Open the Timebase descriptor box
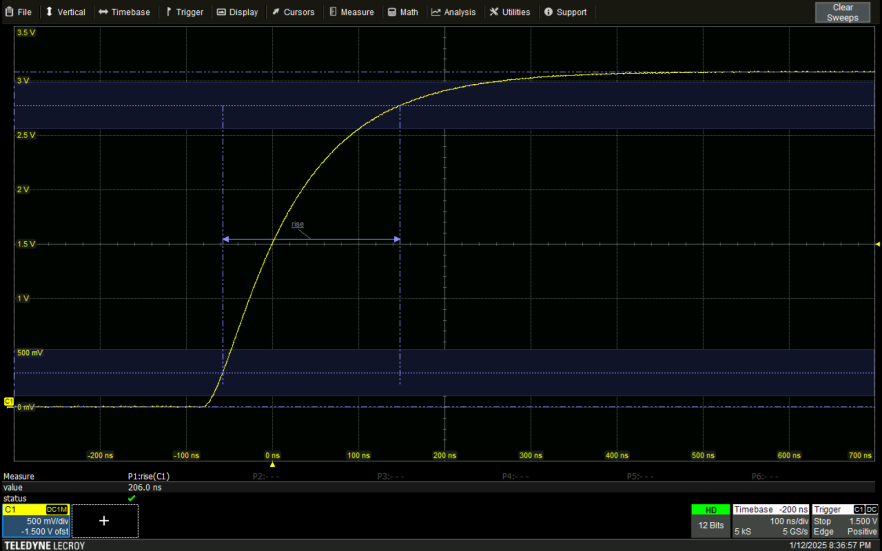Viewport: 882px width, 551px height. click(771, 521)
